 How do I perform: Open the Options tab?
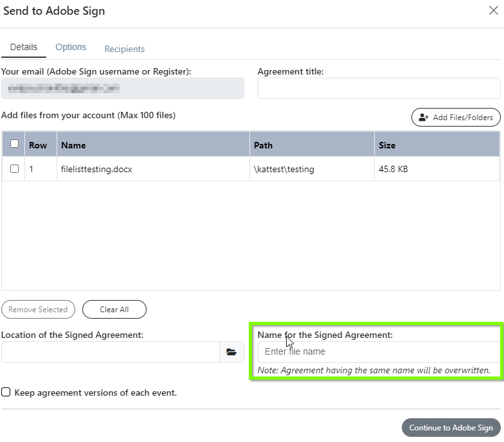[x=71, y=48]
